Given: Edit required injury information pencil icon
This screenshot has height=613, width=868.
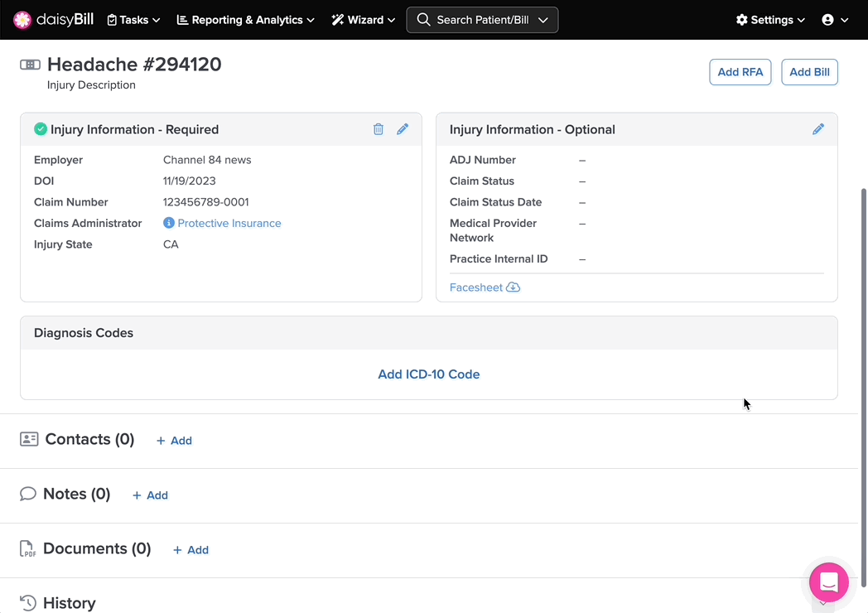Looking at the screenshot, I should coord(403,129).
